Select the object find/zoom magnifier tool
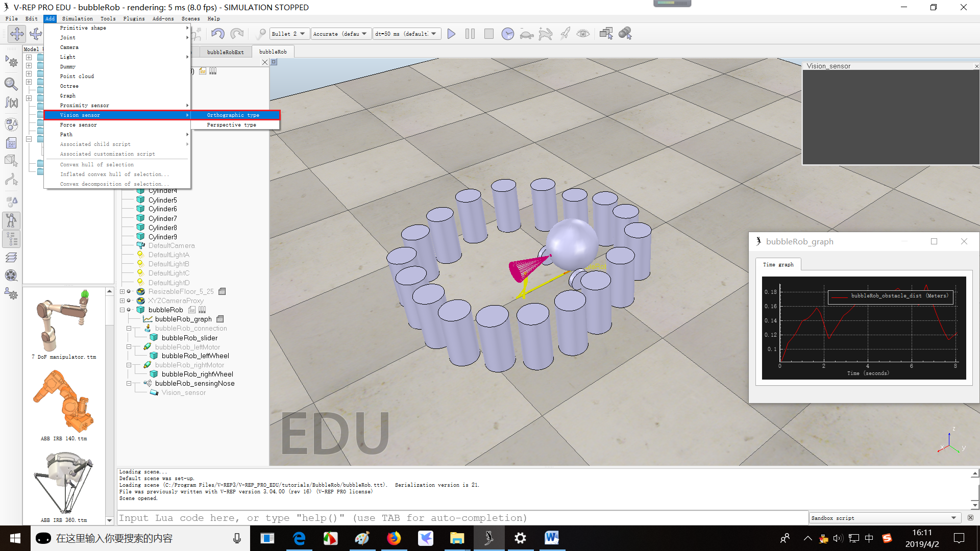The height and width of the screenshot is (551, 980). coord(11,84)
